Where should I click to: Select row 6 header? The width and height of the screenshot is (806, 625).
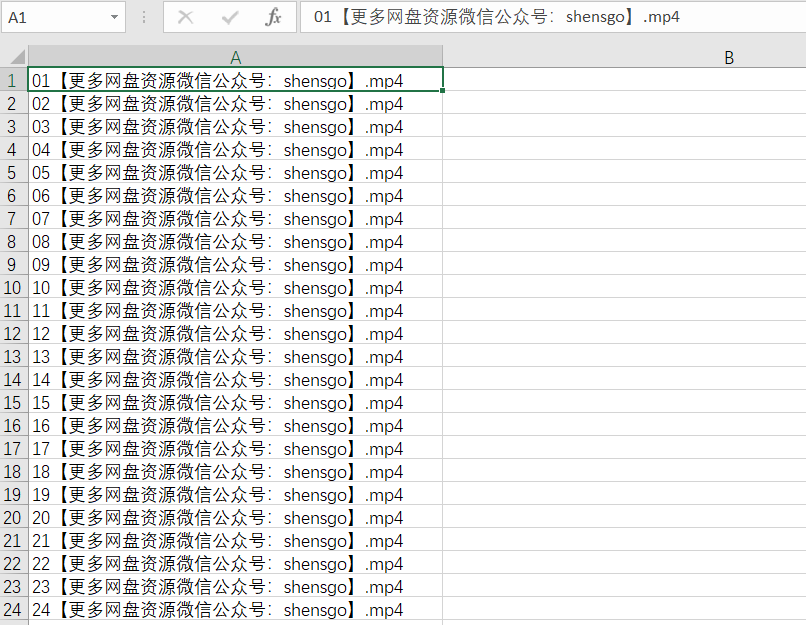click(12, 196)
